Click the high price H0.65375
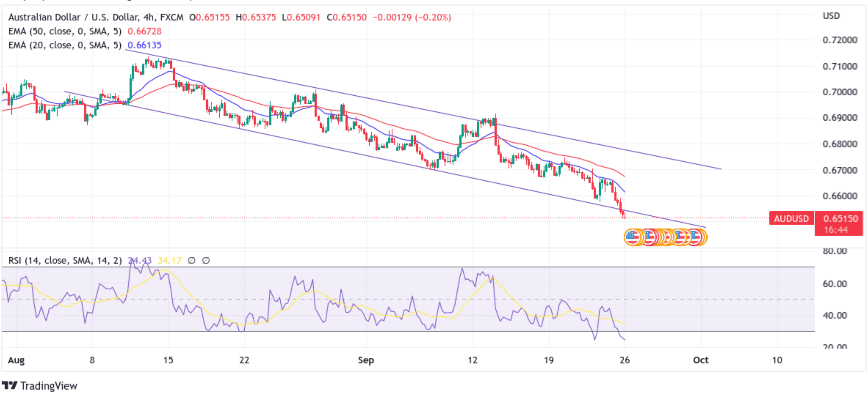The width and height of the screenshot is (868, 412). (x=256, y=17)
